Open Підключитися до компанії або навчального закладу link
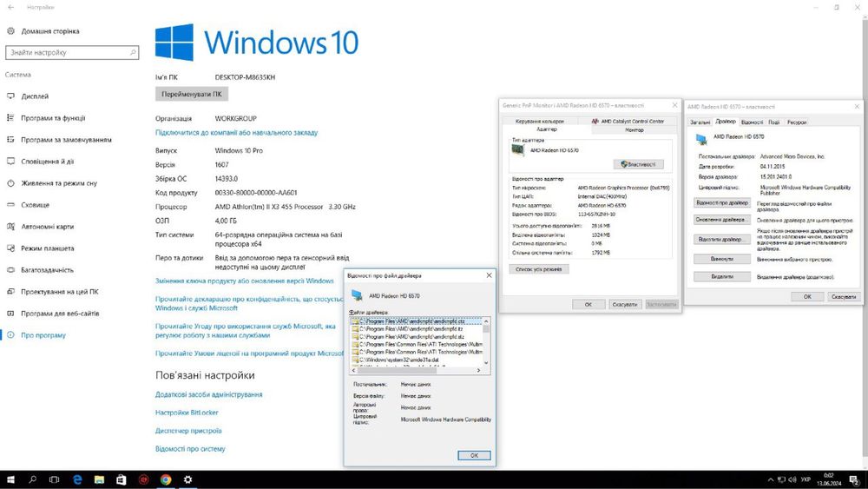 pyautogui.click(x=236, y=133)
